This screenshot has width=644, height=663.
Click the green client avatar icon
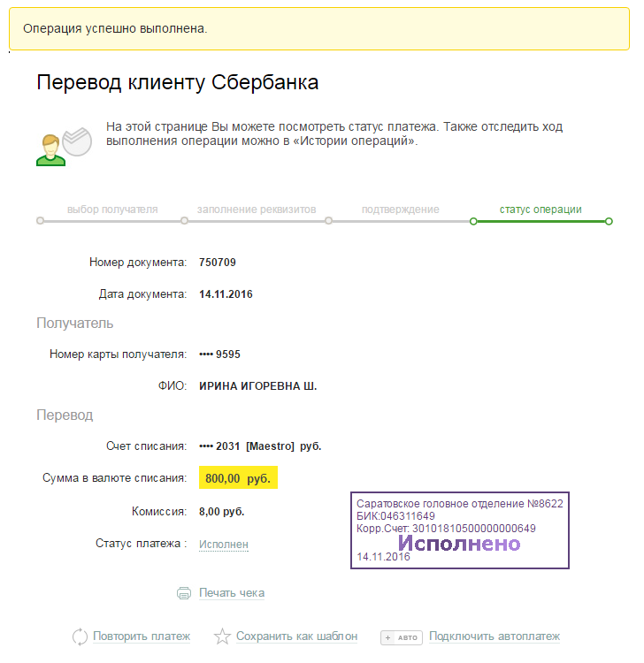(x=50, y=150)
